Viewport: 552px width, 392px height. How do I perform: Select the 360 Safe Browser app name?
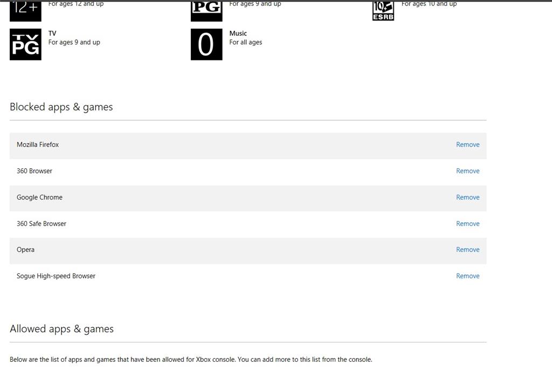[42, 224]
